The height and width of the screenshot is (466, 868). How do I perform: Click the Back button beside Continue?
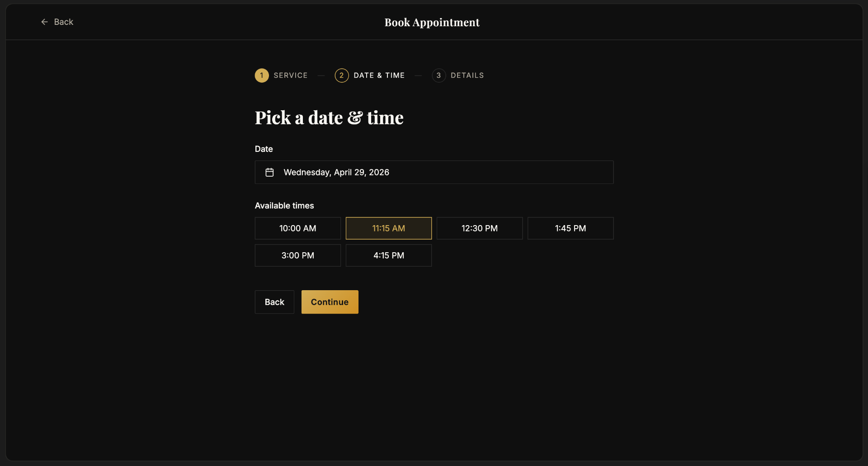274,302
